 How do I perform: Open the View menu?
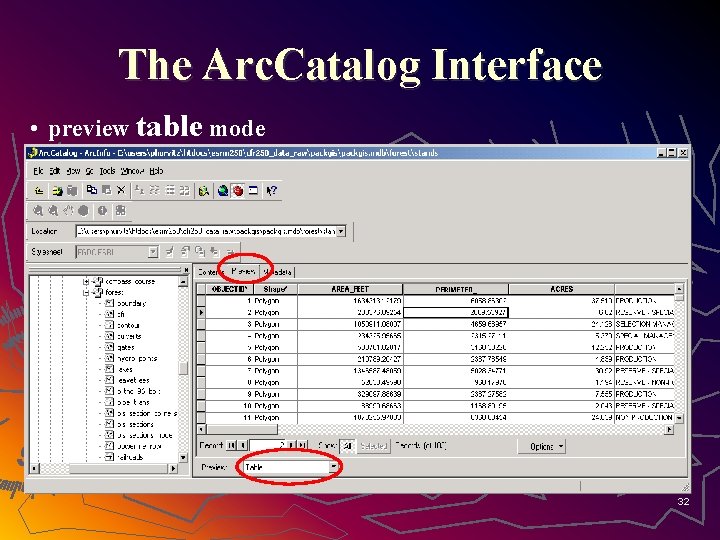click(73, 171)
